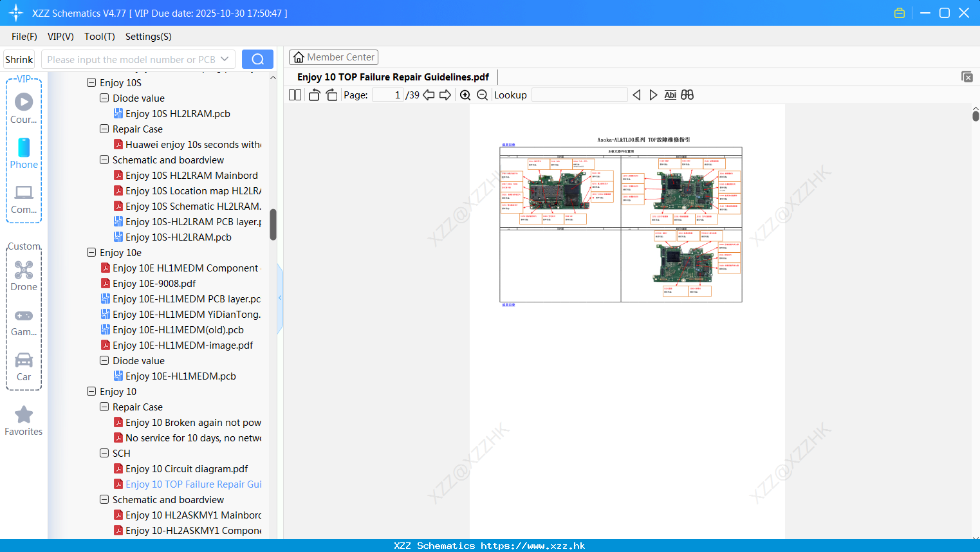
Task: Open the model number dropdown arrow
Action: coord(225,59)
